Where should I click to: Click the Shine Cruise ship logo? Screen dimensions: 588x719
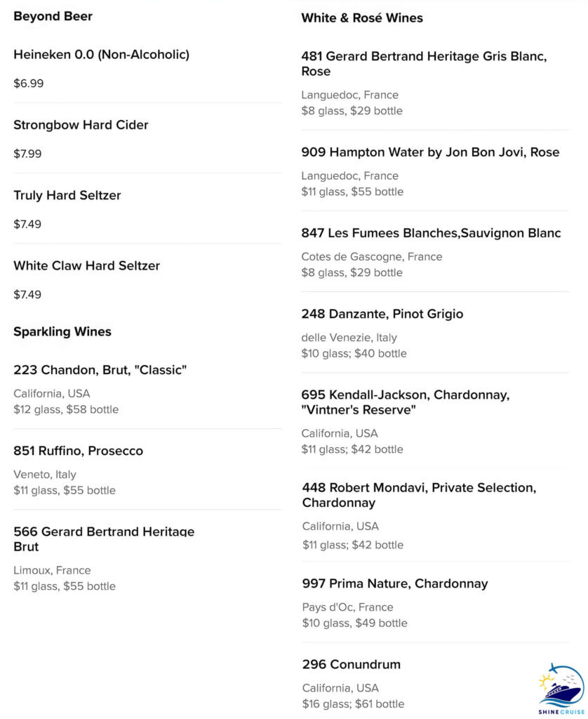pos(561,688)
